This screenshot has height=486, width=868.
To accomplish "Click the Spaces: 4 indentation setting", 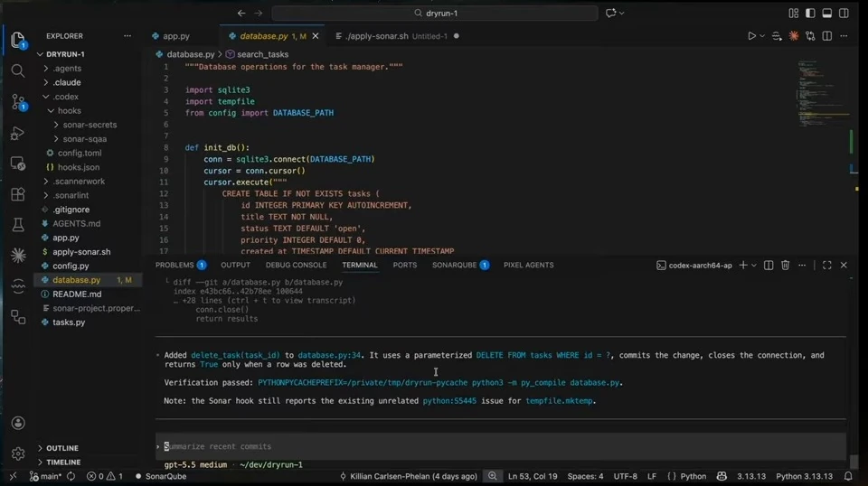I will click(x=585, y=476).
